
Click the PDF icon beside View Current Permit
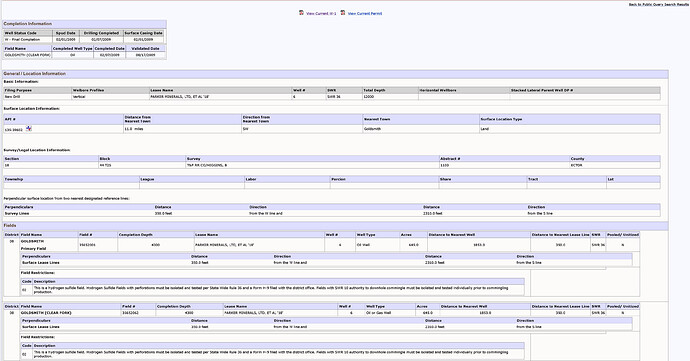(343, 13)
